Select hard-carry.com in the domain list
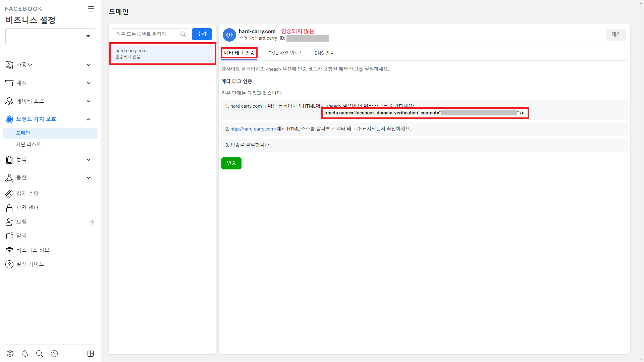Image resolution: width=644 pixels, height=362 pixels. pos(163,54)
